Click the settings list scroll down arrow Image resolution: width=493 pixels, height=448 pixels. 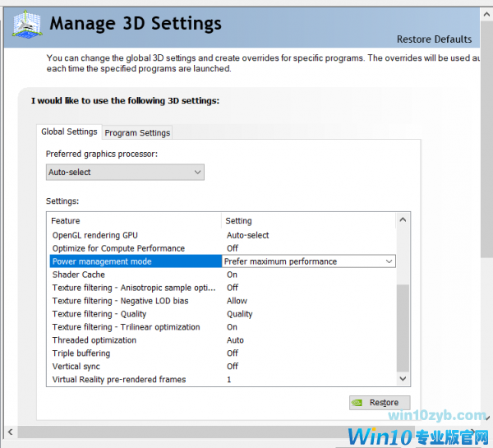click(403, 379)
